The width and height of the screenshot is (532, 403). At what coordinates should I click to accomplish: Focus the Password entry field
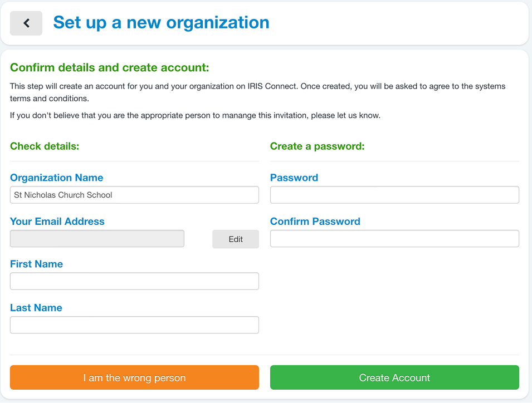click(x=394, y=195)
